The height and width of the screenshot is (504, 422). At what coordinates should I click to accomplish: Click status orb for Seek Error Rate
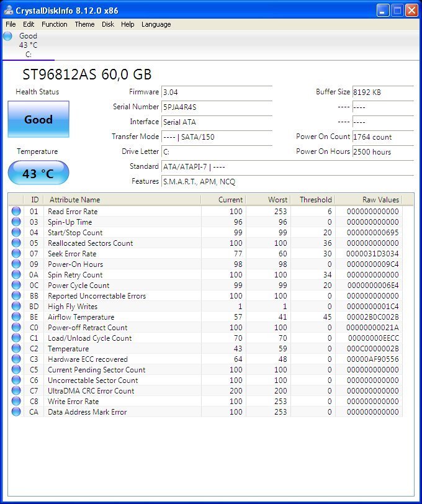(x=16, y=254)
